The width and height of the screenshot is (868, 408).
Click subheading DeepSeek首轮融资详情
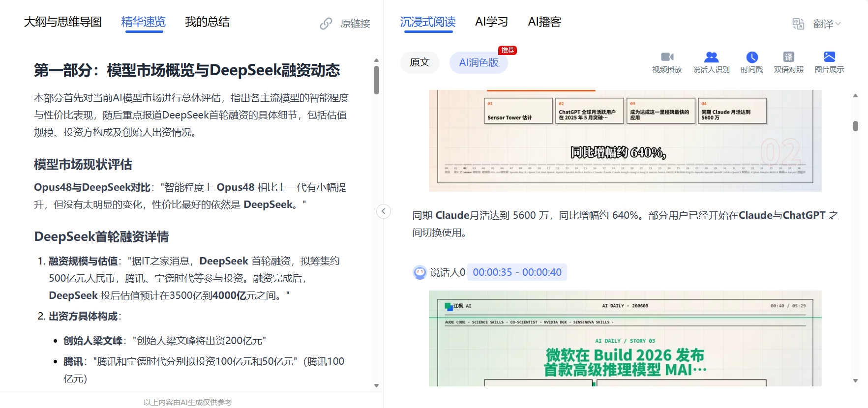(101, 237)
